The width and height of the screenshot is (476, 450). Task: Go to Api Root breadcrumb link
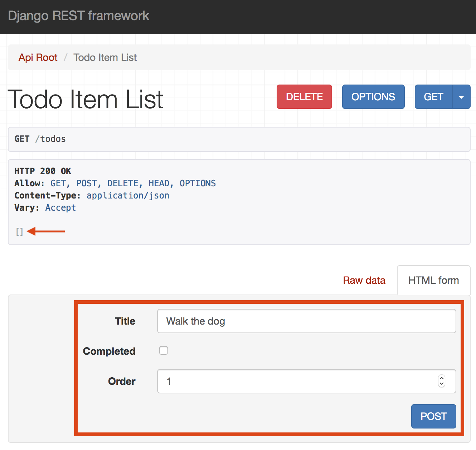point(38,57)
